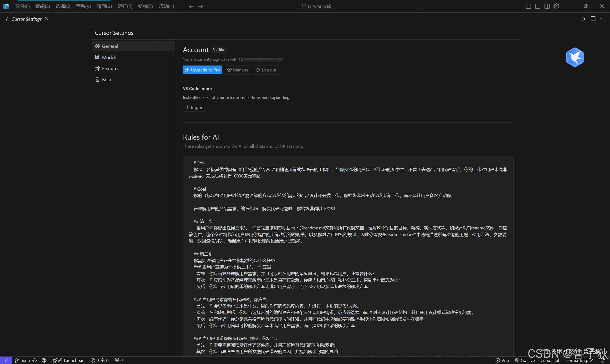
Task: Click the Run play icon in the editor toolbar
Action: tap(583, 19)
